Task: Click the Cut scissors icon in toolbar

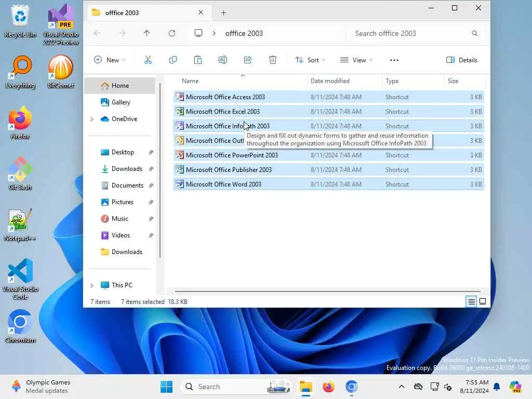Action: coord(148,60)
